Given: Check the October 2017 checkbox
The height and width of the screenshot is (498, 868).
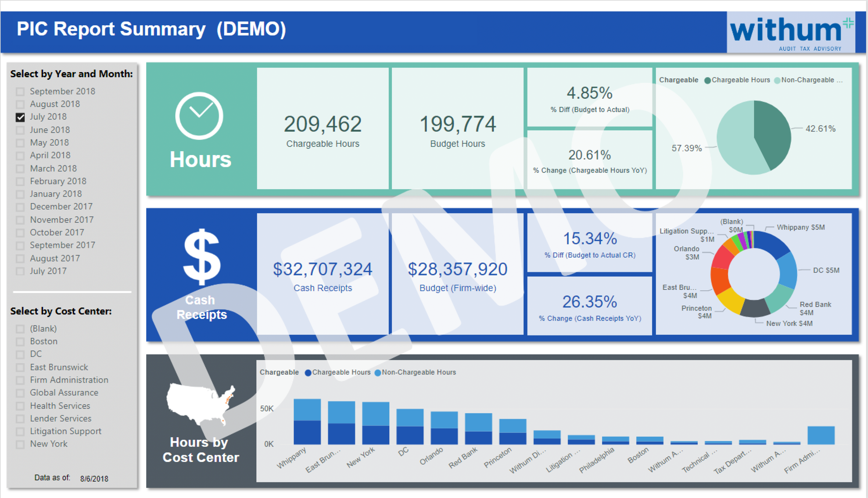Looking at the screenshot, I should [20, 233].
